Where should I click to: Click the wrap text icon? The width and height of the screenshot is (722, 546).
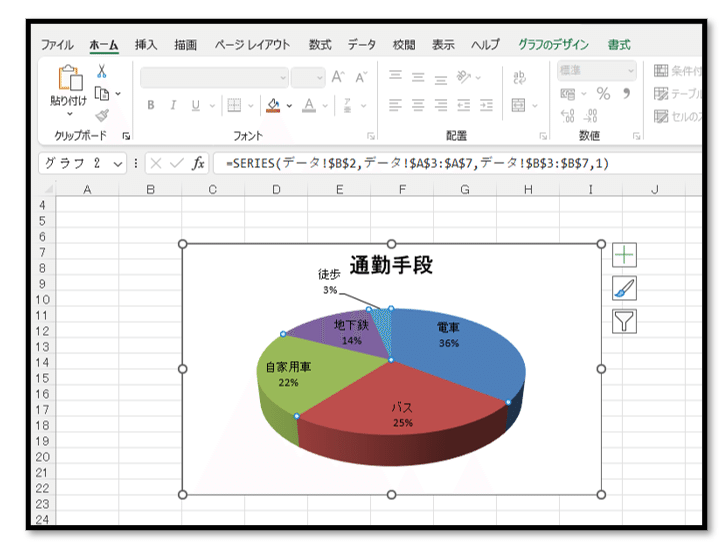(519, 77)
